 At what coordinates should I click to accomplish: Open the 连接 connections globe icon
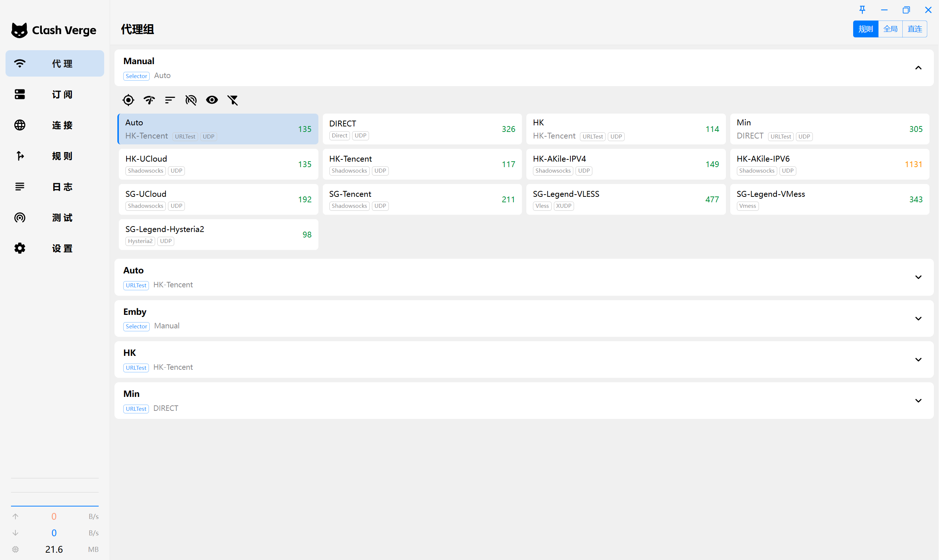point(20,125)
